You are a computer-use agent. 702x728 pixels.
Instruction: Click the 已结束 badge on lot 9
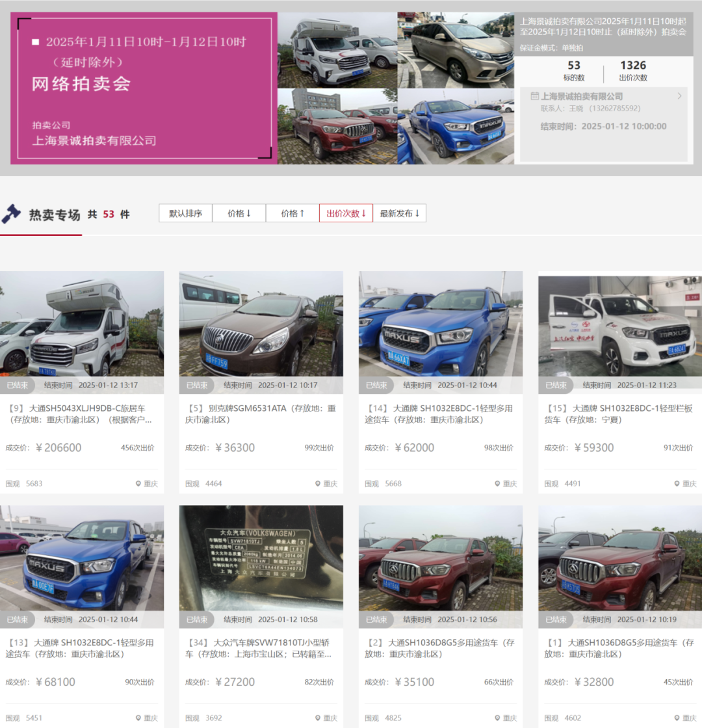coord(18,385)
